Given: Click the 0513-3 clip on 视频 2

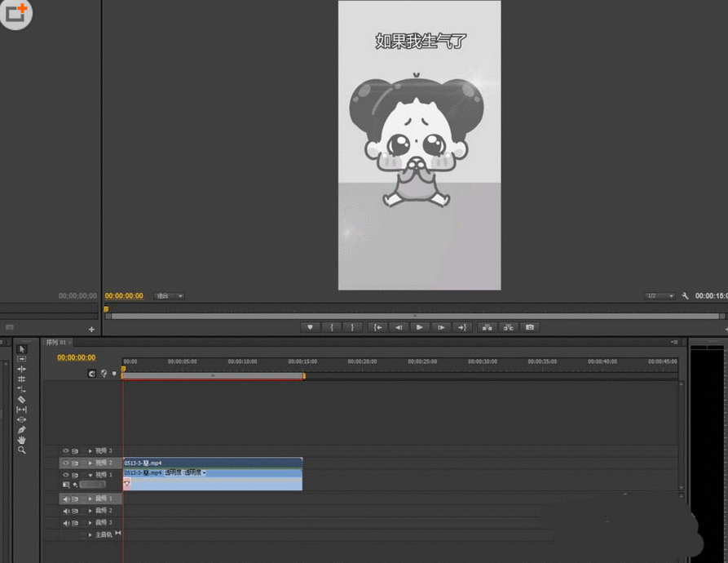Looking at the screenshot, I should [212, 463].
